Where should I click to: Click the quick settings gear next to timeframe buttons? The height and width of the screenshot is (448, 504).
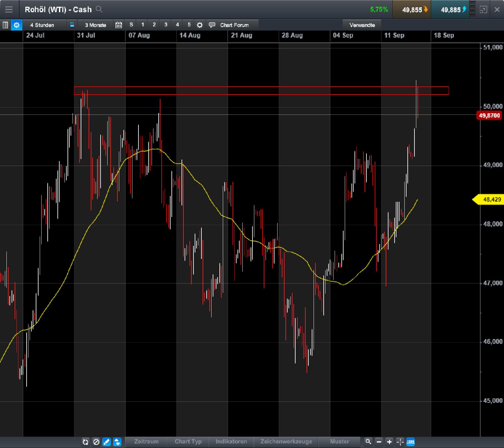(200, 25)
